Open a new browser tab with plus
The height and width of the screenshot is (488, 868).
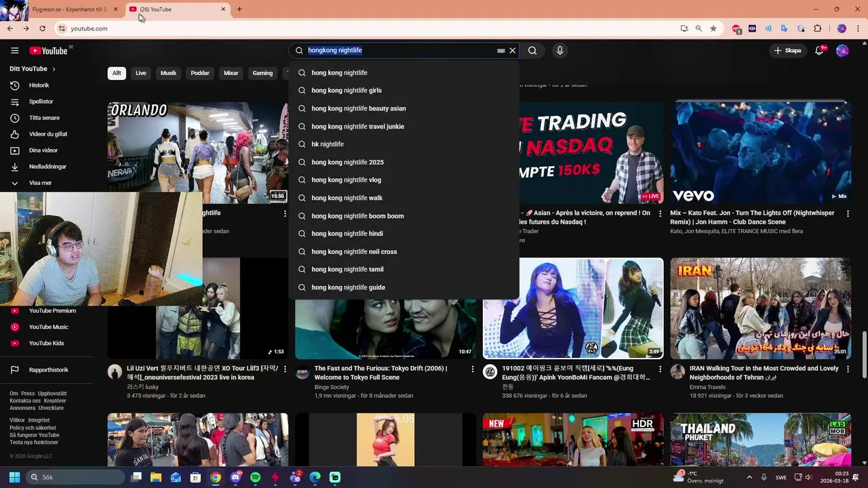tap(239, 9)
